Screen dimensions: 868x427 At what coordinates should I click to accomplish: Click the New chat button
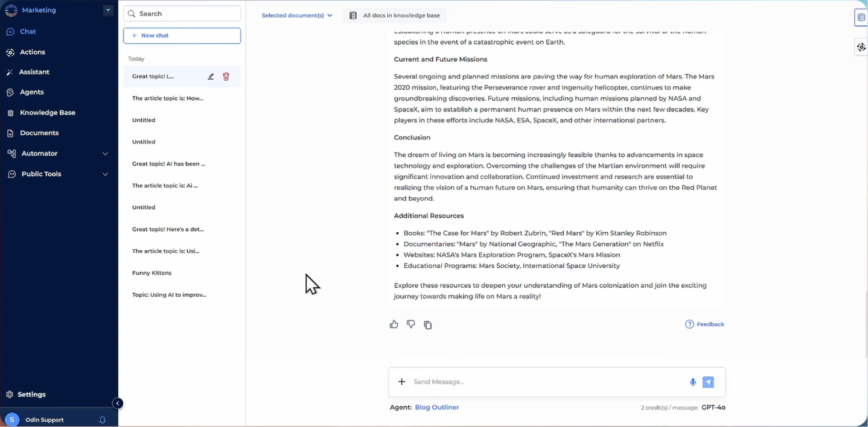click(182, 36)
